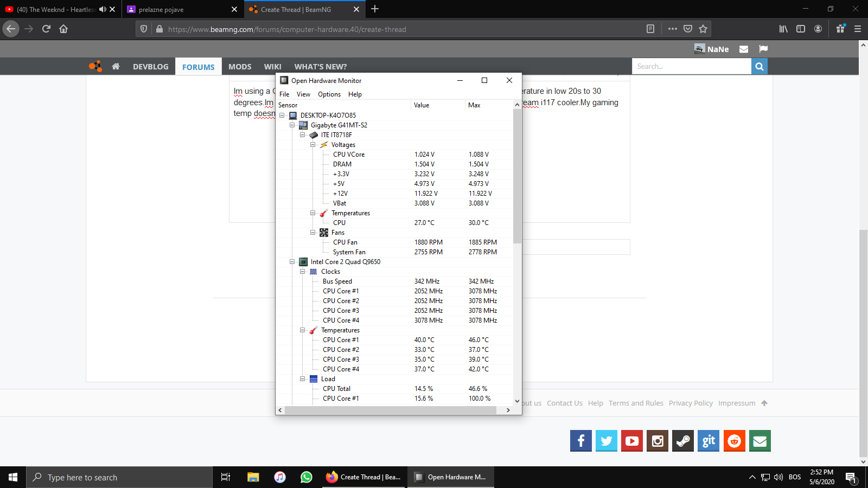The image size is (868, 488).
Task: Open BeamNG Steam icon
Action: point(683,441)
